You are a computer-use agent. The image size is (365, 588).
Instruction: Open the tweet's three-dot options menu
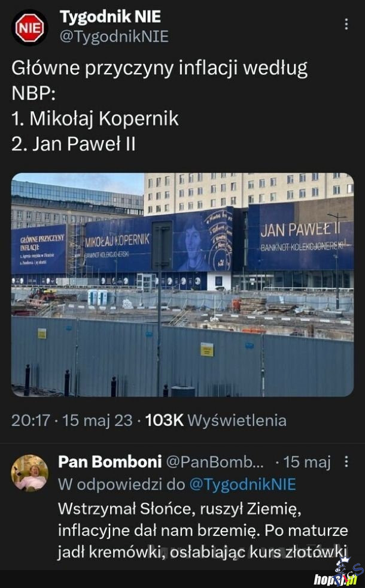(346, 24)
